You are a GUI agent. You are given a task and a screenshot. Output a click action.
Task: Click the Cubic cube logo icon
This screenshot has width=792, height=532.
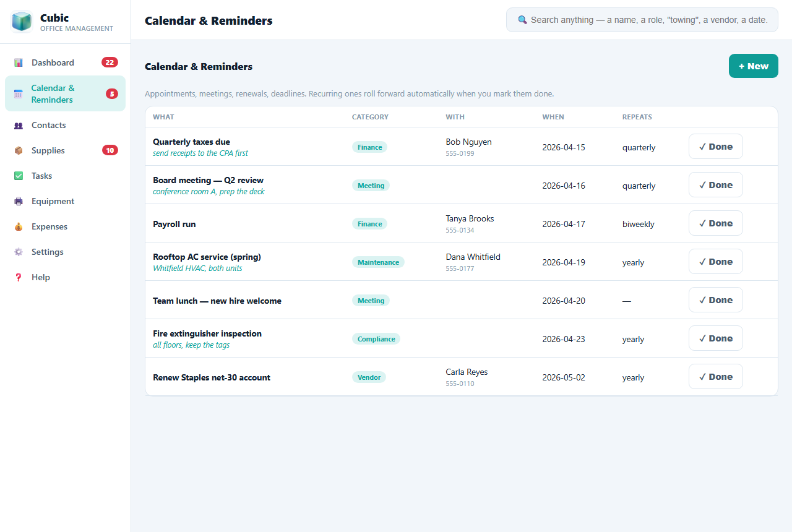coord(22,22)
